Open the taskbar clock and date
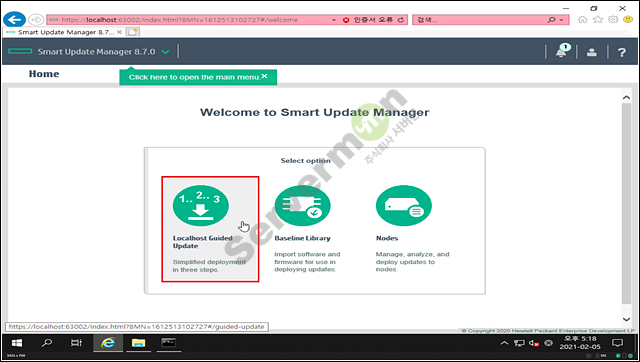 (580, 343)
